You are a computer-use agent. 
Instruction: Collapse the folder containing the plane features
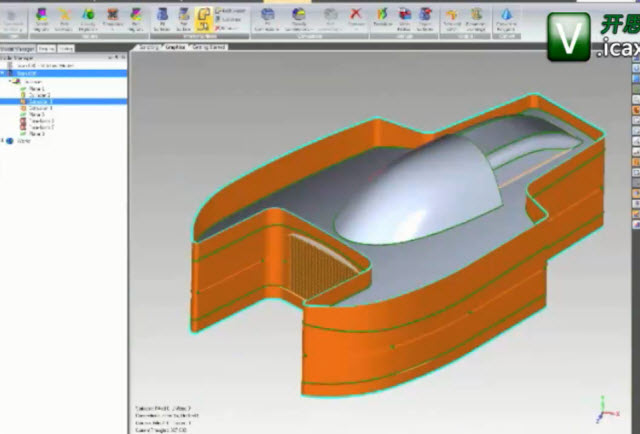(11, 82)
